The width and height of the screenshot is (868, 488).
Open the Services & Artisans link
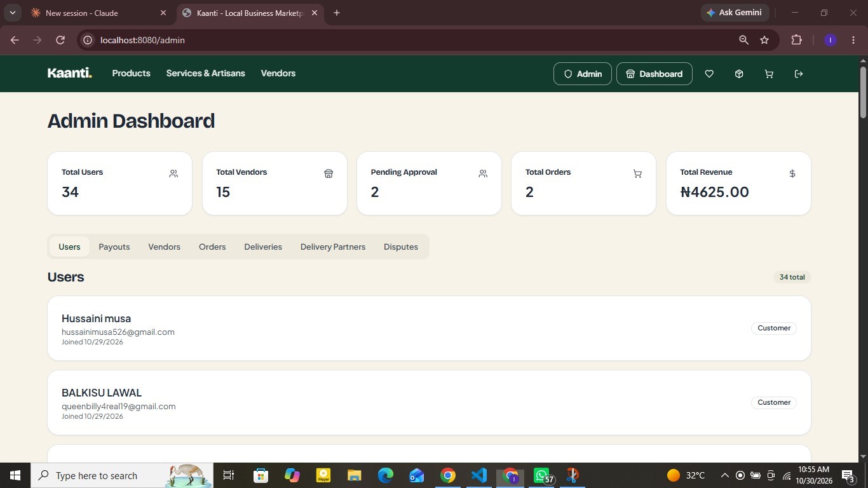(x=206, y=73)
